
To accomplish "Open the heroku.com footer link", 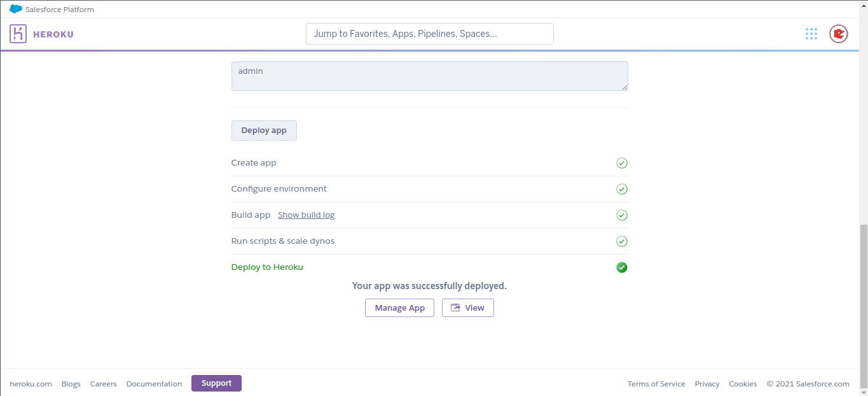I will [31, 384].
